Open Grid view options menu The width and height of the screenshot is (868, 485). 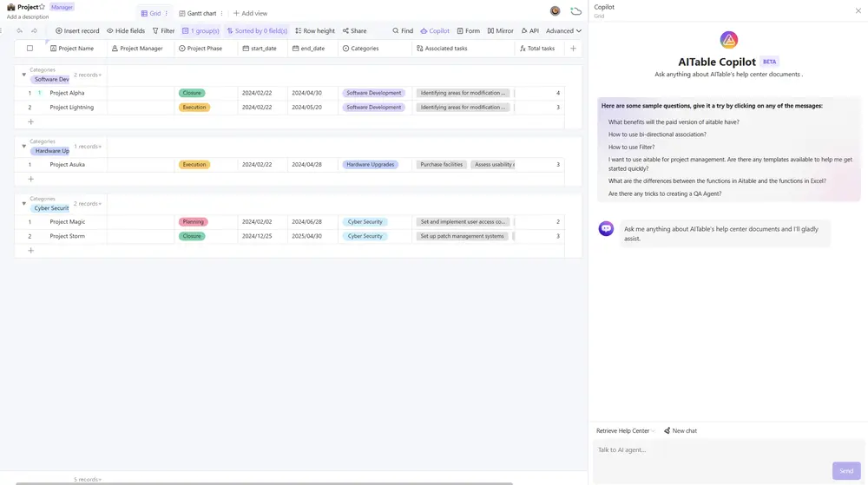[166, 13]
